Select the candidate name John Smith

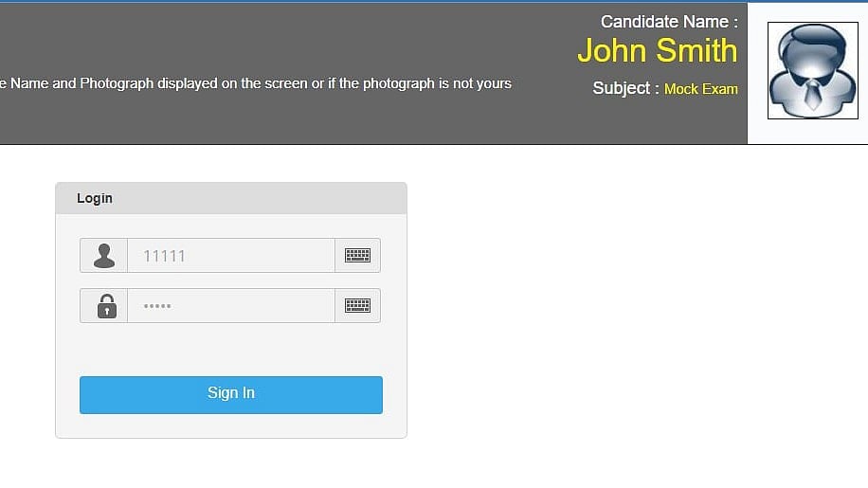(657, 51)
